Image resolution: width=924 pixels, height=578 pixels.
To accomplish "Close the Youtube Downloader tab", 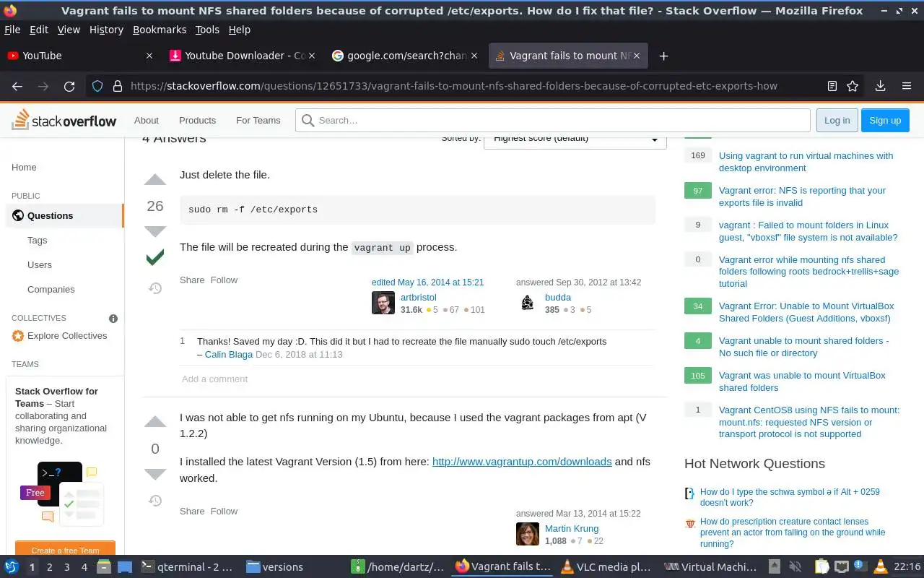I will tap(312, 56).
